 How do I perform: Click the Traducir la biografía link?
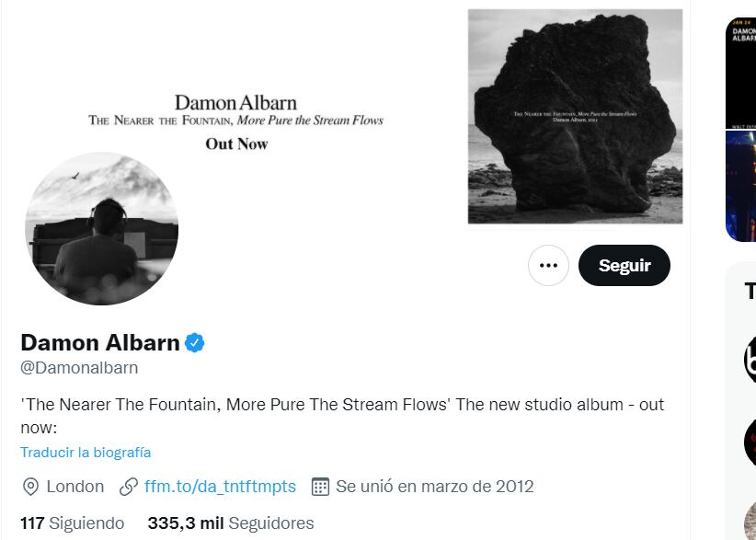86,453
